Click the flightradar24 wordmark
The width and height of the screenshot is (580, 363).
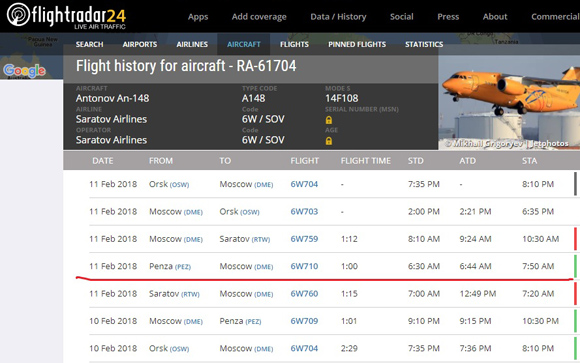tap(79, 15)
